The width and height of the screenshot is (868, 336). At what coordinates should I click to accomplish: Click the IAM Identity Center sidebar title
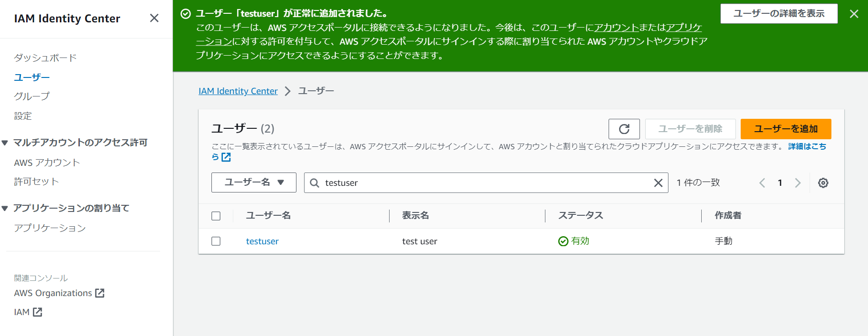pyautogui.click(x=67, y=19)
